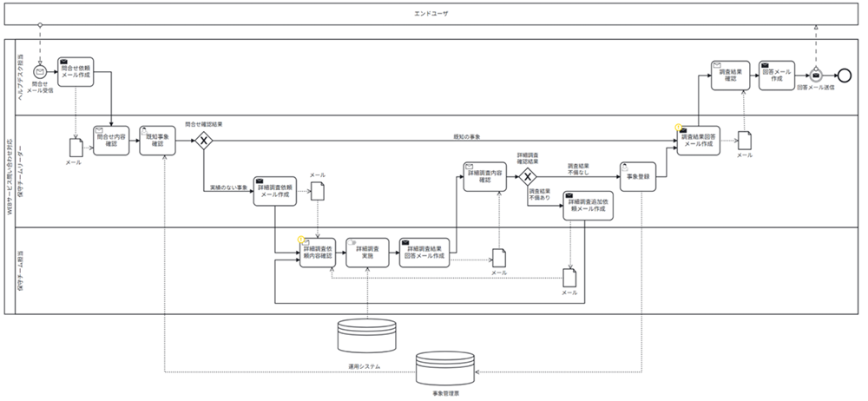Click yellow marker on 詳細調査依頼内容確認 task
The width and height of the screenshot is (868, 401).
[x=301, y=239]
